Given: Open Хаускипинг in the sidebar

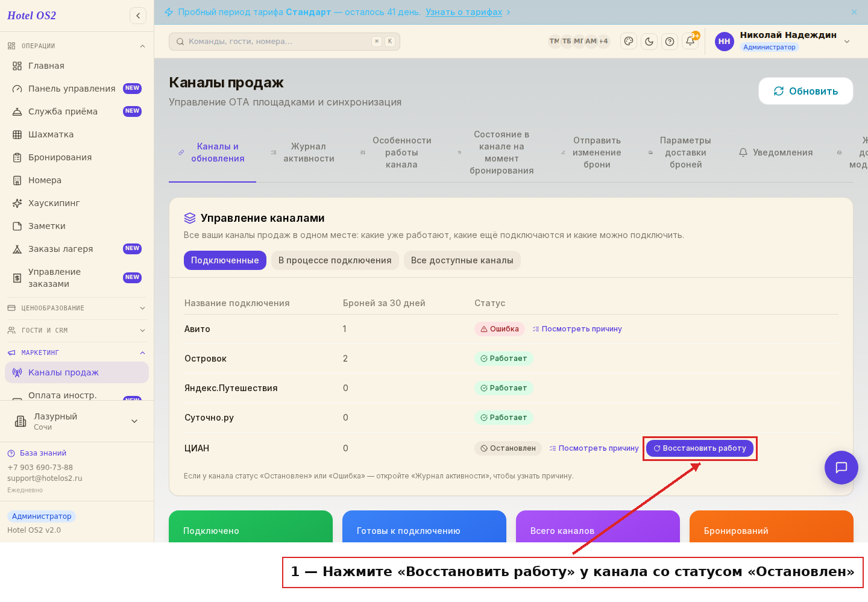Looking at the screenshot, I should [x=77, y=203].
